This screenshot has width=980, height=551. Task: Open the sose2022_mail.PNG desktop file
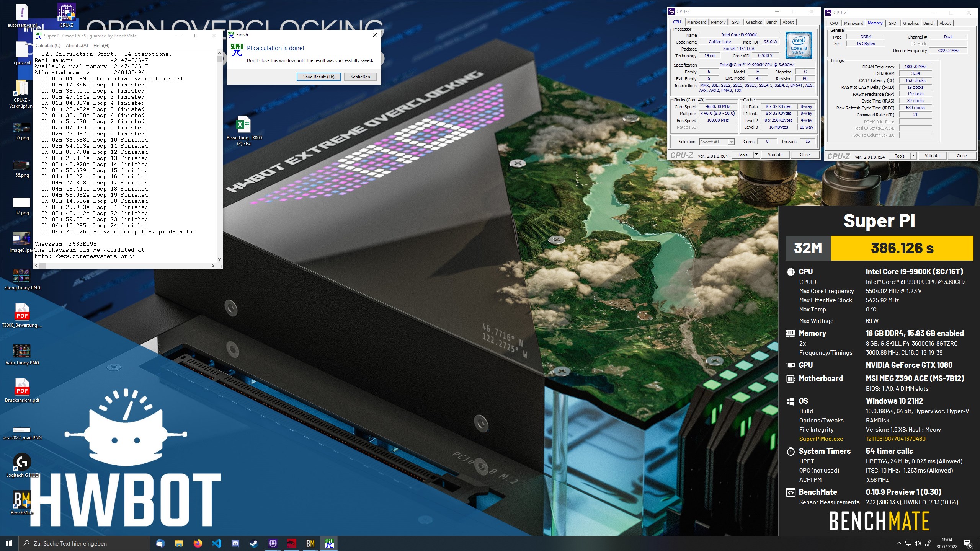tap(22, 433)
